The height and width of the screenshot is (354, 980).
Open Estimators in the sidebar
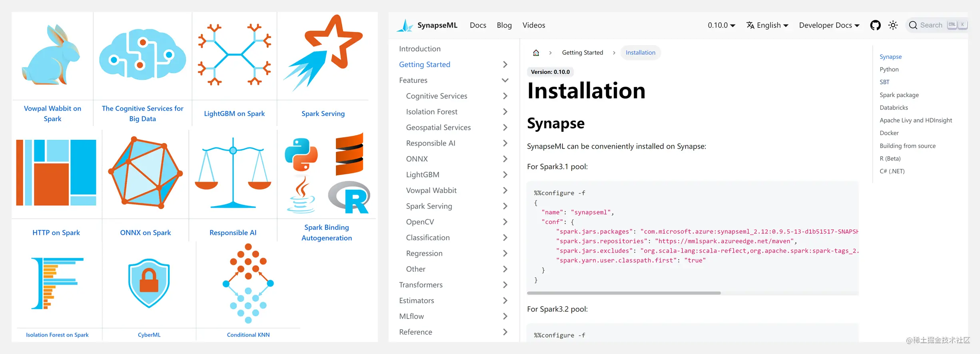pos(416,300)
